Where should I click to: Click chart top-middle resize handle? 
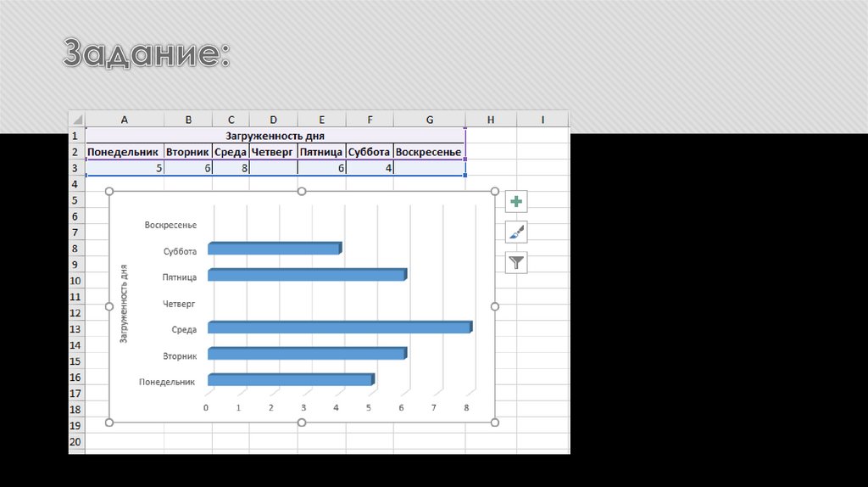point(302,191)
